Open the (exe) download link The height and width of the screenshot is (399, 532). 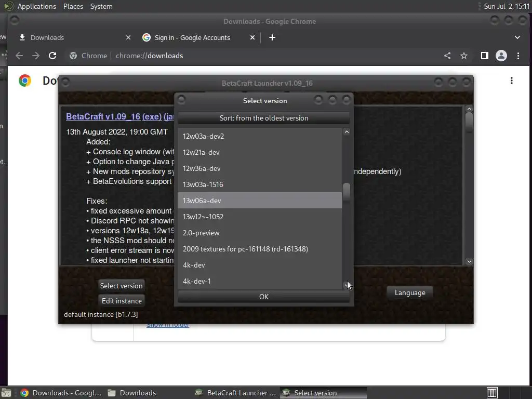click(x=152, y=116)
